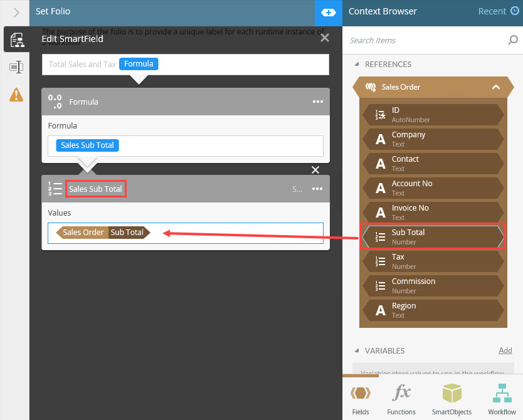Click the Tax number type icon
This screenshot has height=420, width=523.
[380, 261]
